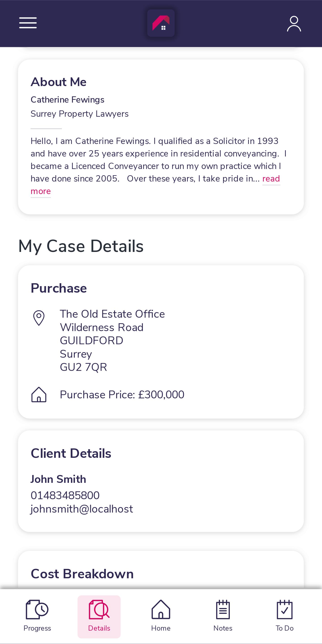Tap the Client Details heading
Screen dimensions: 322x644
(x=71, y=453)
